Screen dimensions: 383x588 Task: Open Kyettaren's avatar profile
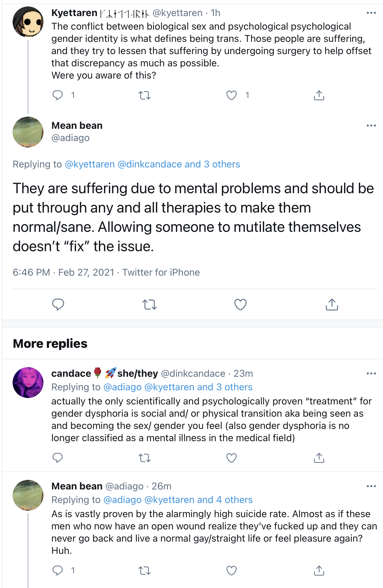(x=28, y=22)
